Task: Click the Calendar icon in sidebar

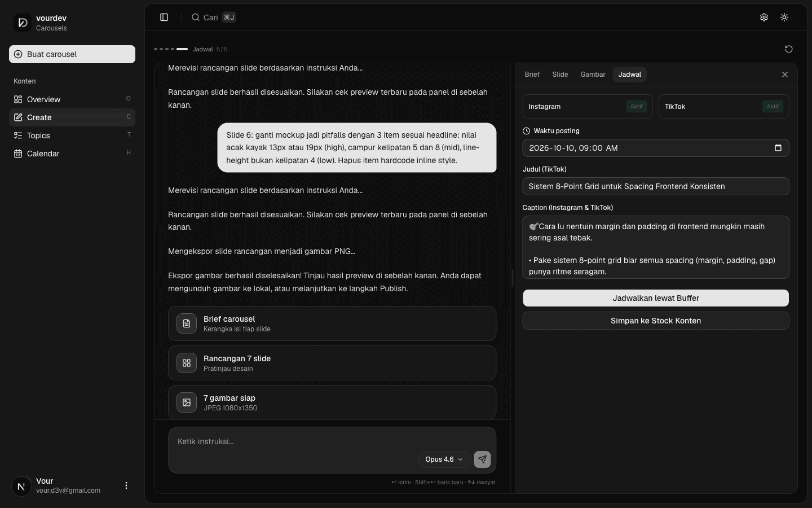Action: 18,154
